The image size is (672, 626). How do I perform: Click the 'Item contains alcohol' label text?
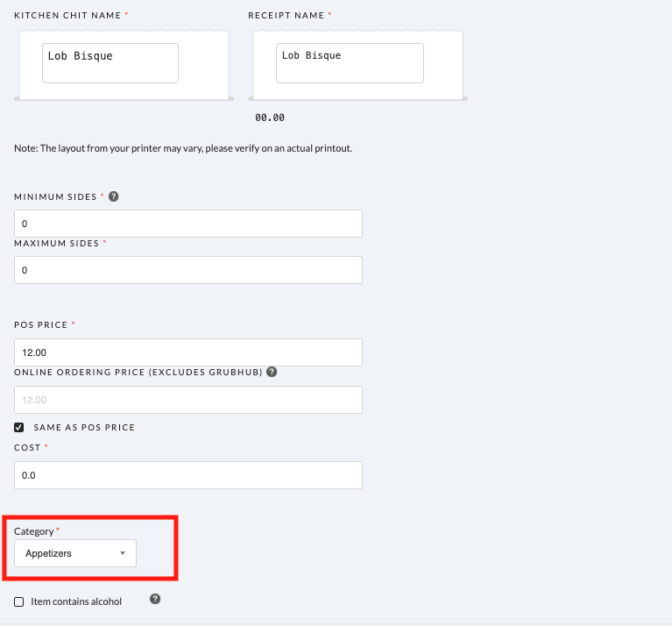click(76, 601)
